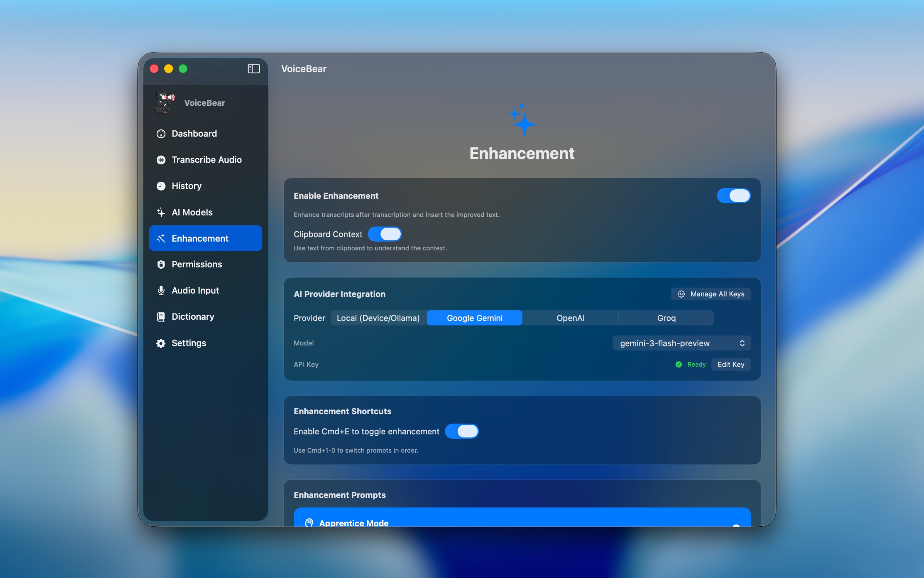924x578 pixels.
Task: Click the green zoom window button
Action: coord(183,69)
